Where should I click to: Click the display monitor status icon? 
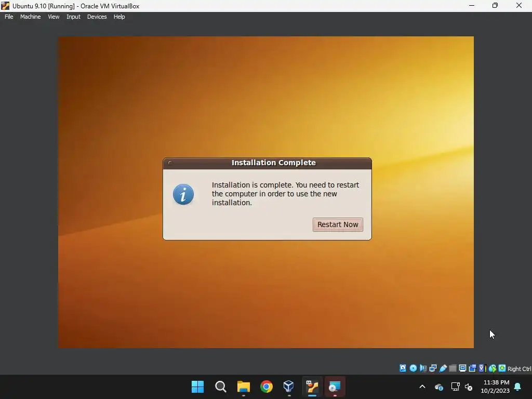pos(462,368)
